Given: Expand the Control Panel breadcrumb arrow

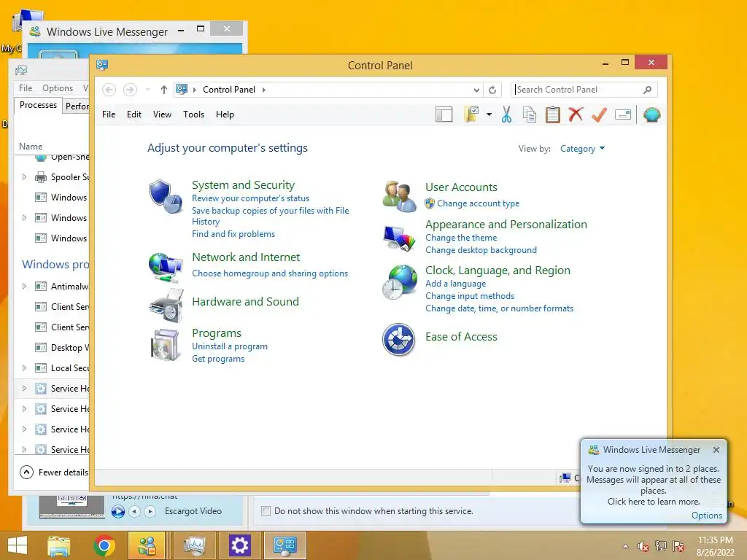Looking at the screenshot, I should point(264,90).
